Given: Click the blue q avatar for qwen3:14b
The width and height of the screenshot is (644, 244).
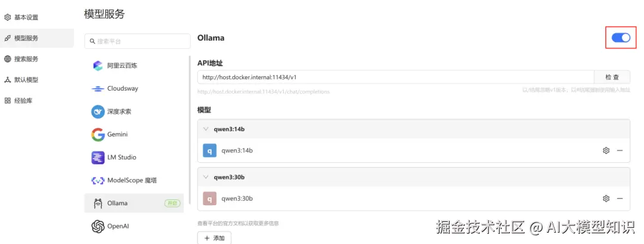Looking at the screenshot, I should [x=209, y=150].
